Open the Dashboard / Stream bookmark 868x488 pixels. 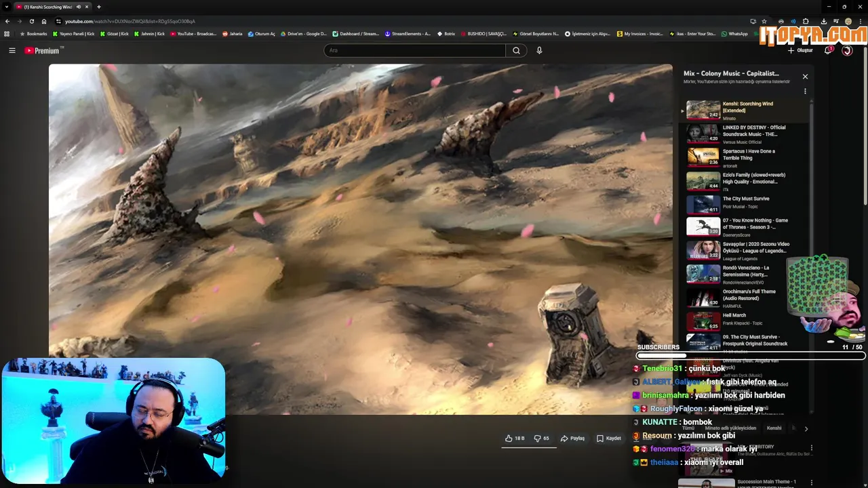coord(356,33)
